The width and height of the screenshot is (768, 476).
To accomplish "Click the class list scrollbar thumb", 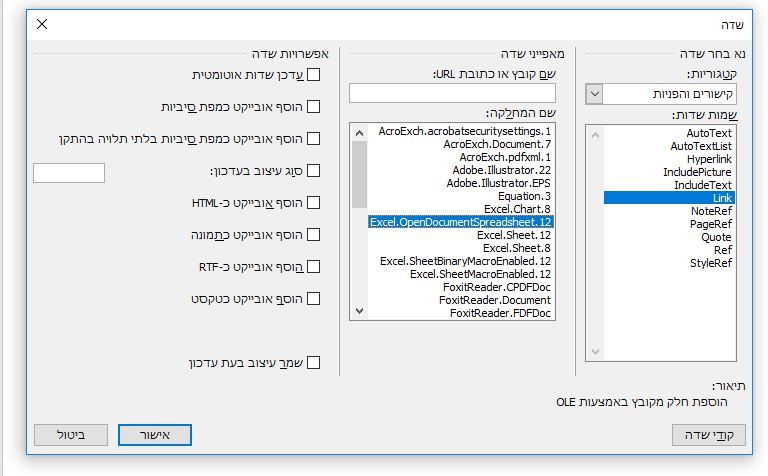I will tap(360, 174).
